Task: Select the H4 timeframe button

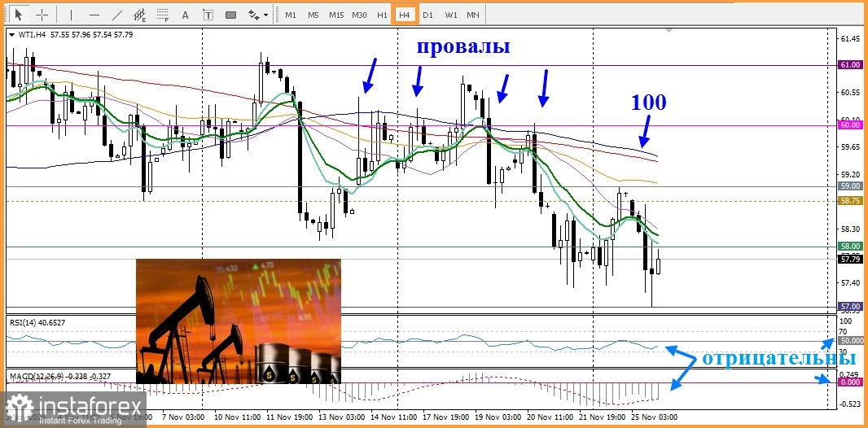Action: click(405, 15)
